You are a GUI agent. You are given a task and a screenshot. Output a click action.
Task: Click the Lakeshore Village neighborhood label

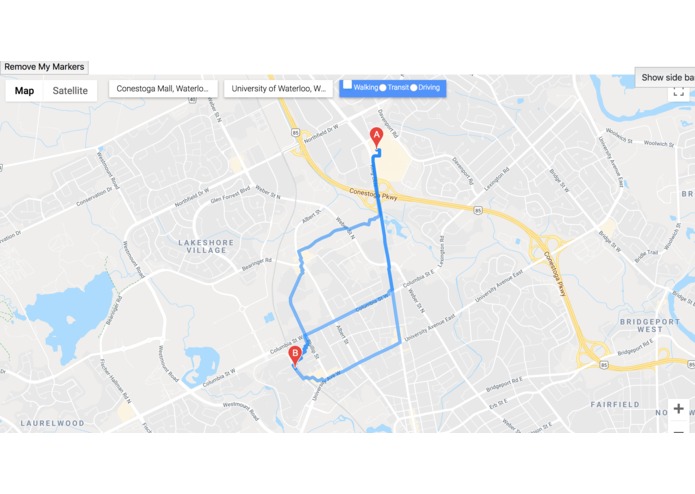click(206, 246)
